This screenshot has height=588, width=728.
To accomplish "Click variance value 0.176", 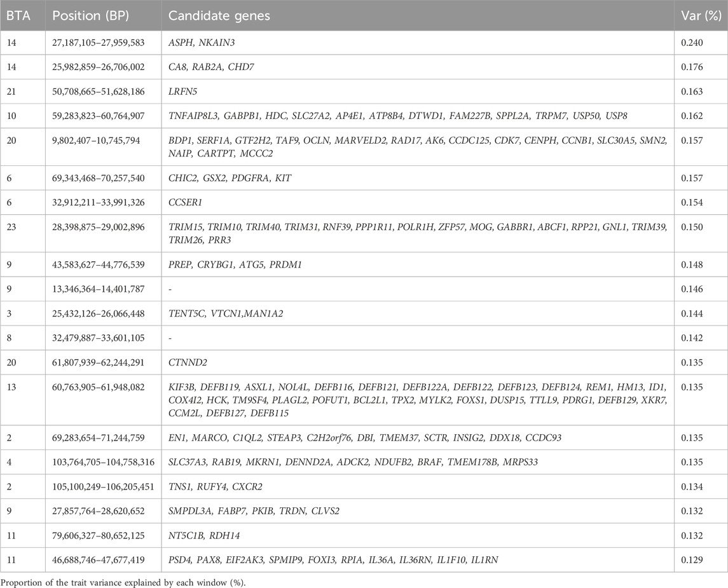I will 692,67.
